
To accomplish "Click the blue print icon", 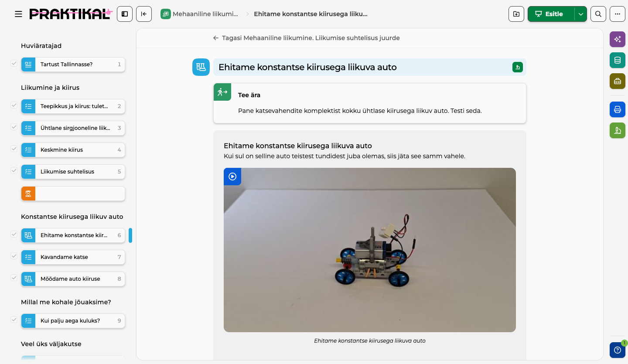I will (618, 109).
